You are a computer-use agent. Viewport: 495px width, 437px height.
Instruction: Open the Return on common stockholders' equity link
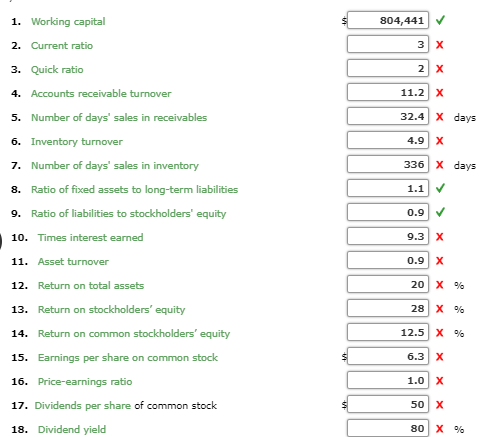tap(134, 333)
